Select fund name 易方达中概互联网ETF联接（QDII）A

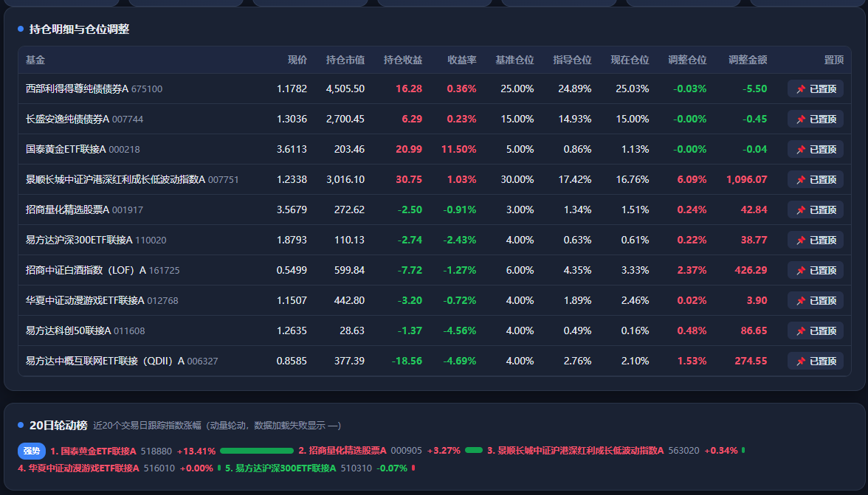105,361
